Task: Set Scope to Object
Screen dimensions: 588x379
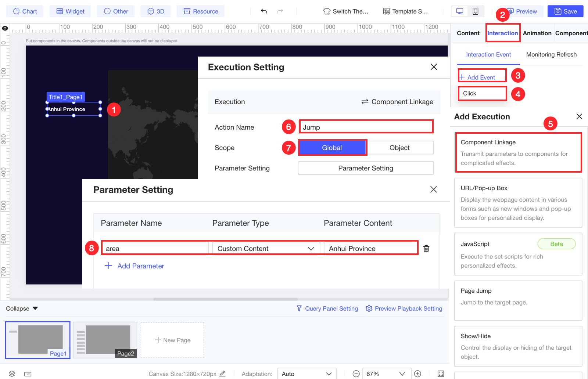Action: tap(399, 148)
